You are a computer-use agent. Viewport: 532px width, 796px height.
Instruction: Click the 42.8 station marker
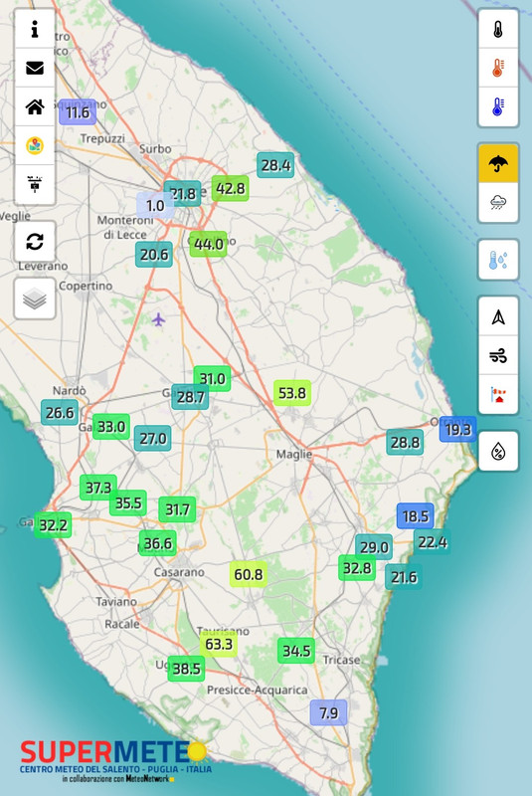[x=231, y=188]
